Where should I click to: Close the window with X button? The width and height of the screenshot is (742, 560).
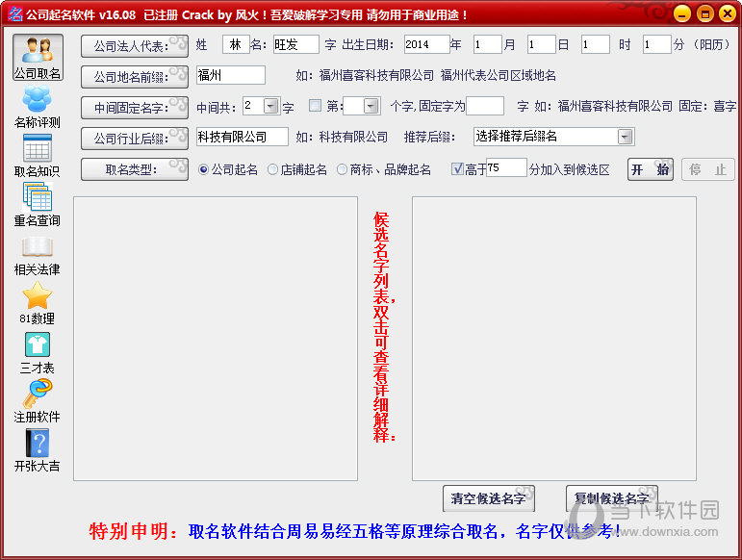(728, 13)
